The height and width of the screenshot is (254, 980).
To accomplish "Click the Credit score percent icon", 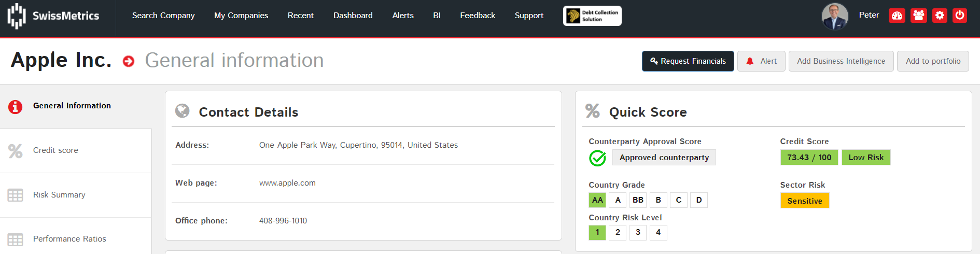I will point(15,151).
